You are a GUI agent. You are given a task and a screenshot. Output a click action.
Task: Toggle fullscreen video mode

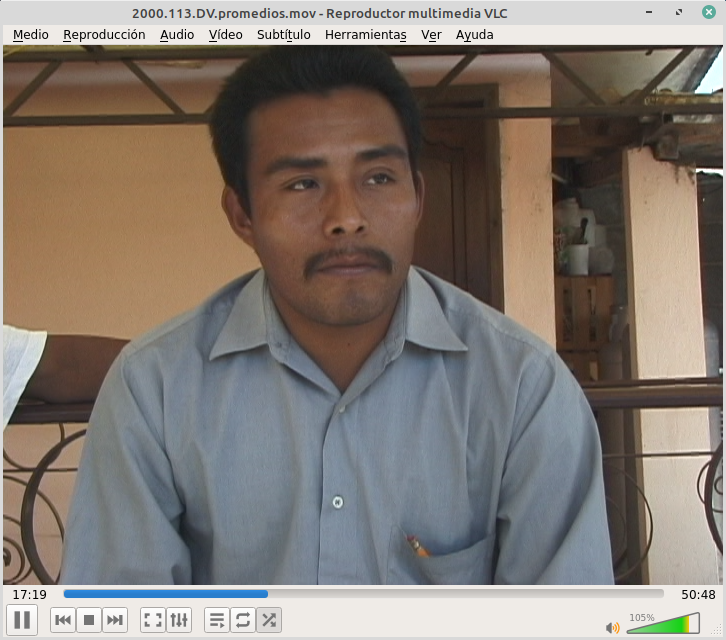pyautogui.click(x=153, y=620)
